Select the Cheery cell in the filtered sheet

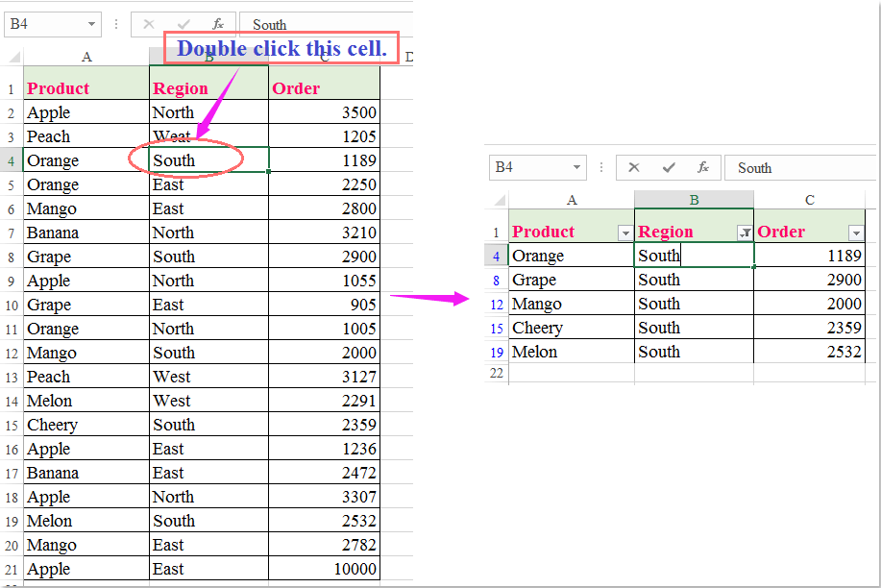tap(571, 328)
